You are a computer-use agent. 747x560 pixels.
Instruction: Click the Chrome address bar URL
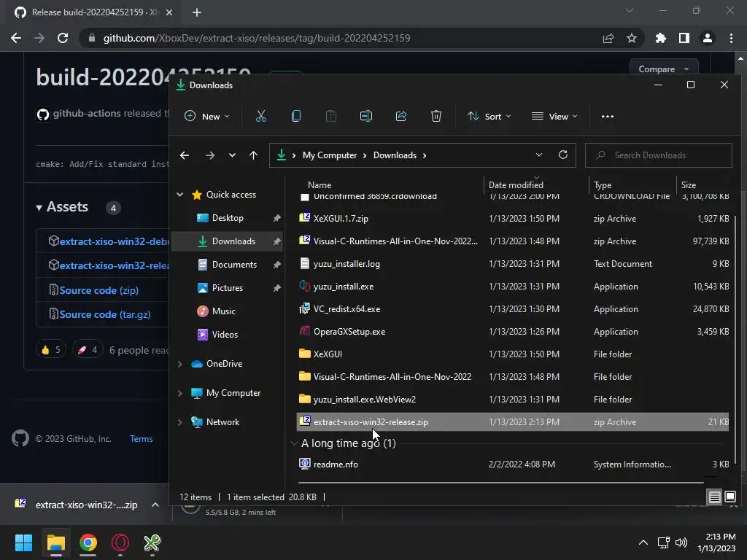pyautogui.click(x=256, y=38)
